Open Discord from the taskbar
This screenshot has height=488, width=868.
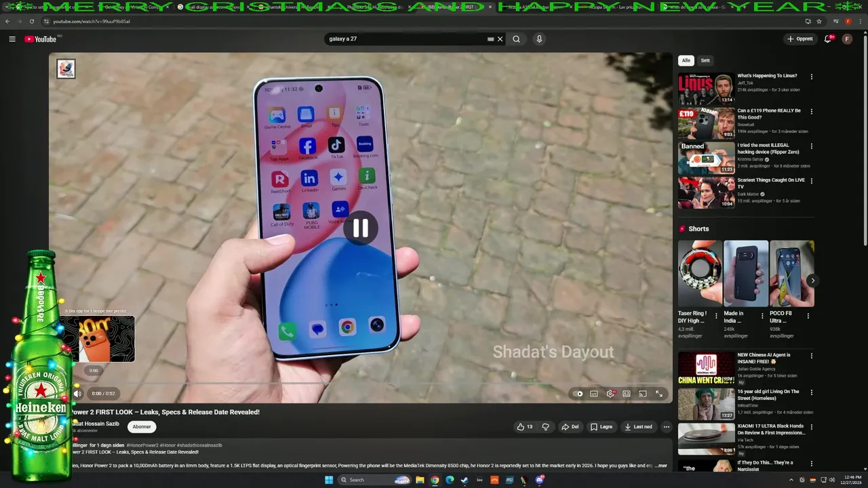click(x=539, y=480)
